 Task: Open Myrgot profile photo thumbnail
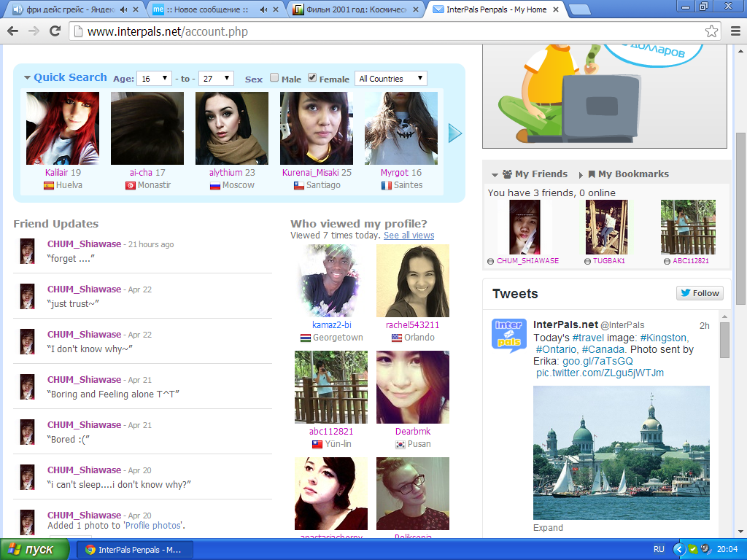400,128
